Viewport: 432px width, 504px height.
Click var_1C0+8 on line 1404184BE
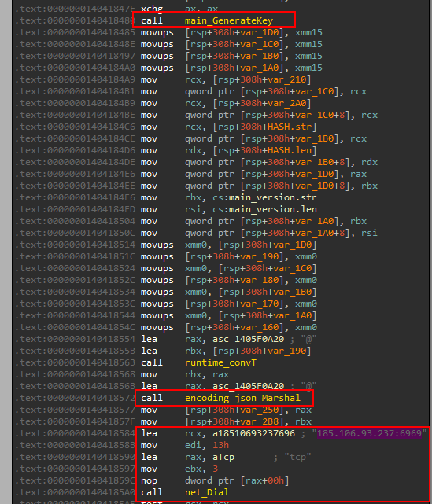click(x=322, y=115)
